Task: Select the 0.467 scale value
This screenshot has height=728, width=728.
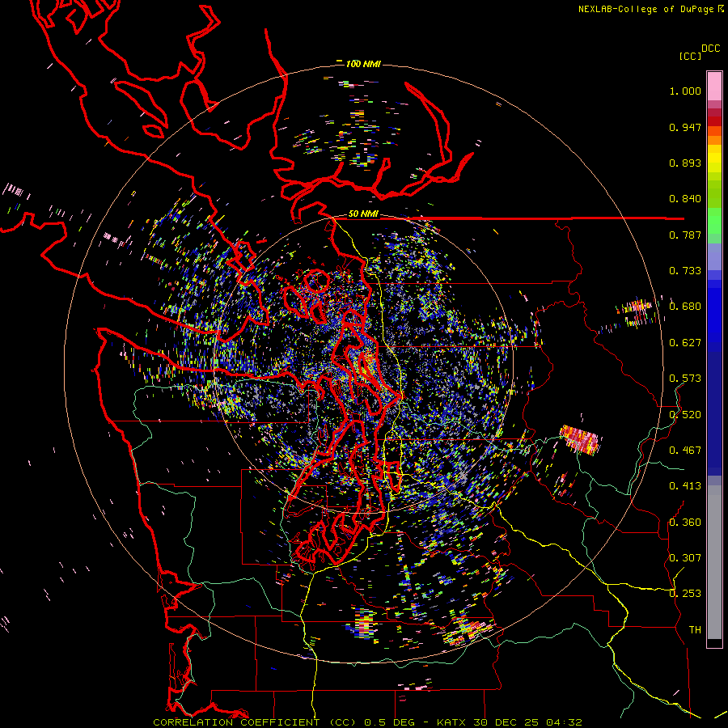Action: point(685,451)
